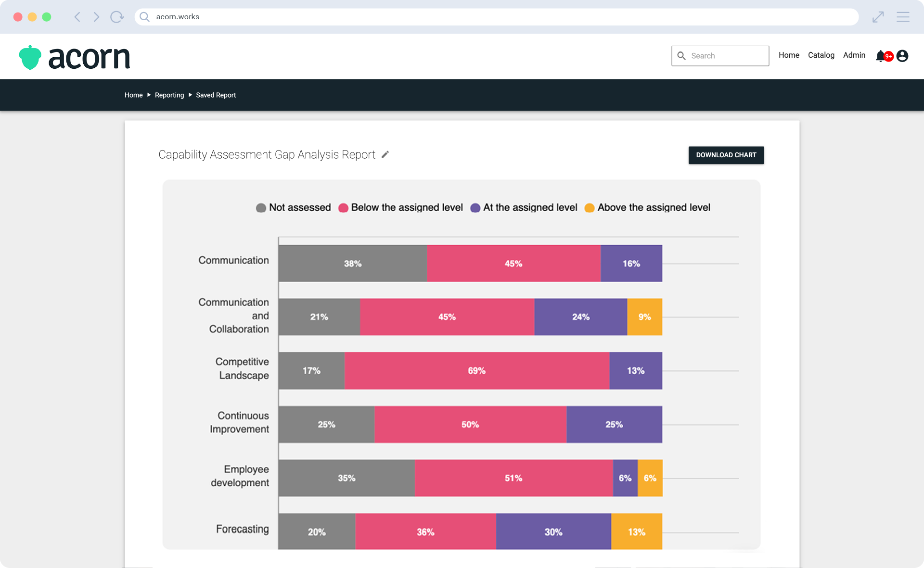
Task: Open the Admin dropdown menu
Action: (x=854, y=55)
